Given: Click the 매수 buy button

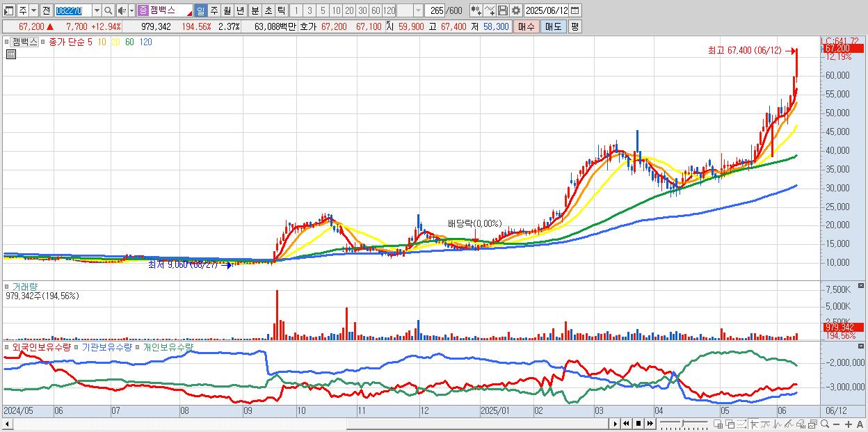Looking at the screenshot, I should coord(527,26).
